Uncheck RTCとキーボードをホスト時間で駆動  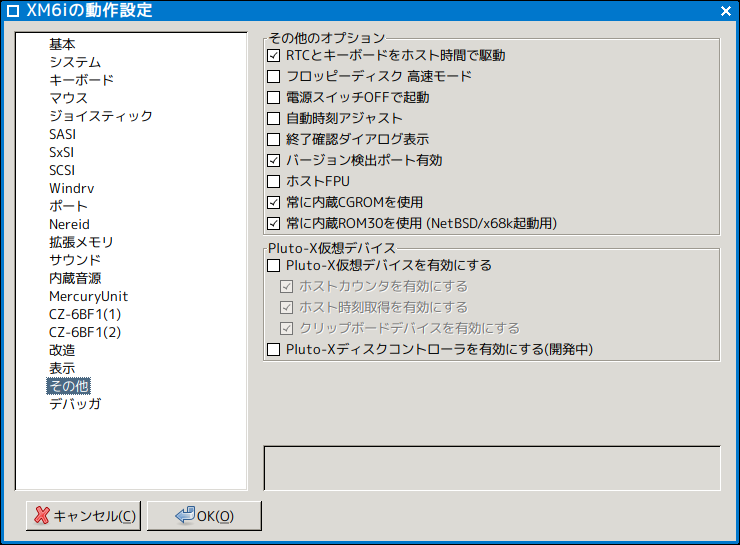pos(274,56)
